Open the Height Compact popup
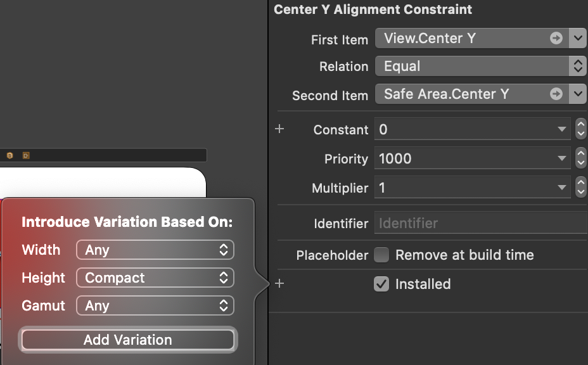Image resolution: width=588 pixels, height=365 pixels. point(155,278)
